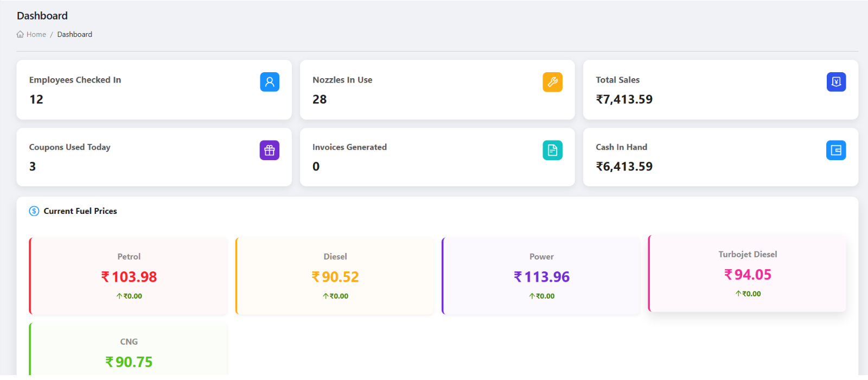Image resolution: width=868 pixels, height=380 pixels.
Task: Click the Invoices Generated document icon
Action: (x=552, y=150)
